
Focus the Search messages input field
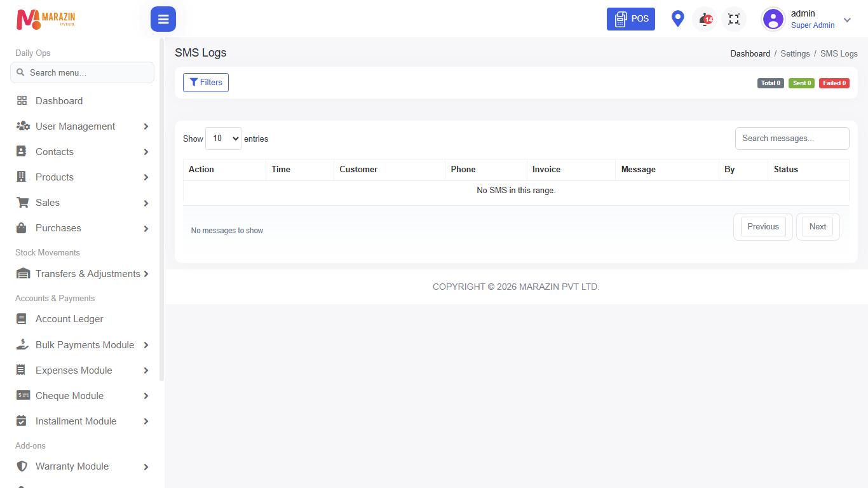(792, 139)
